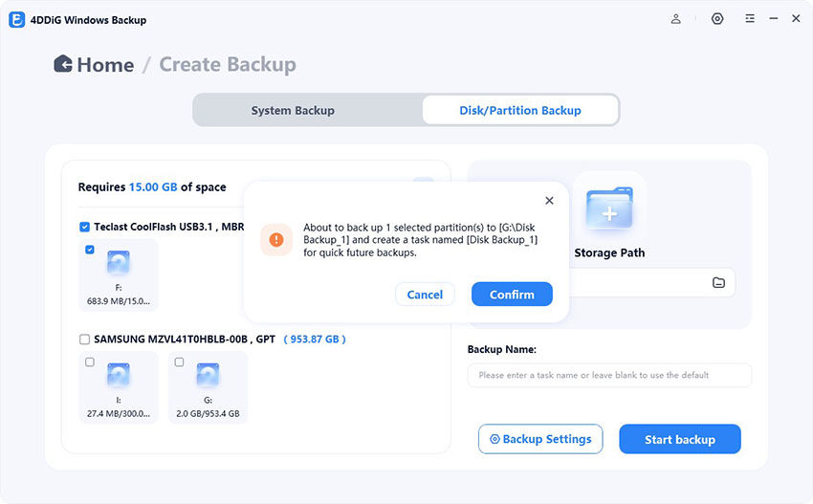
Task: Click the Backup Name input field
Action: click(609, 375)
